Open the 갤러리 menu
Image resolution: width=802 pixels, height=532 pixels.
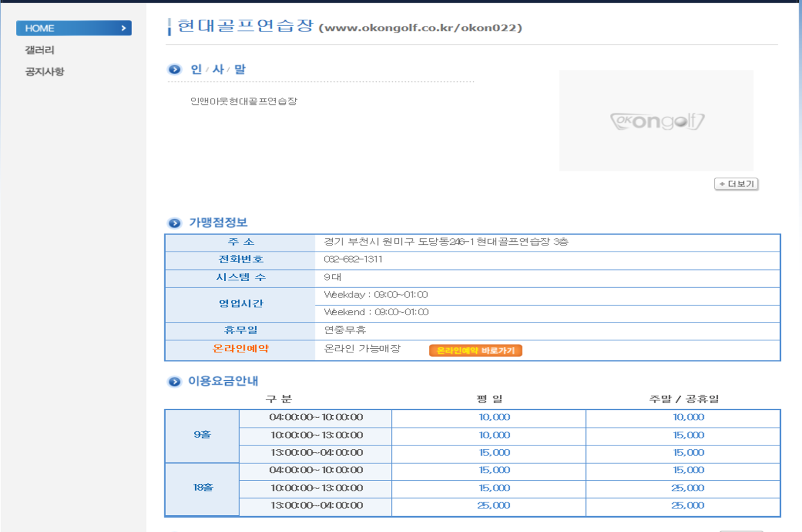[x=40, y=50]
